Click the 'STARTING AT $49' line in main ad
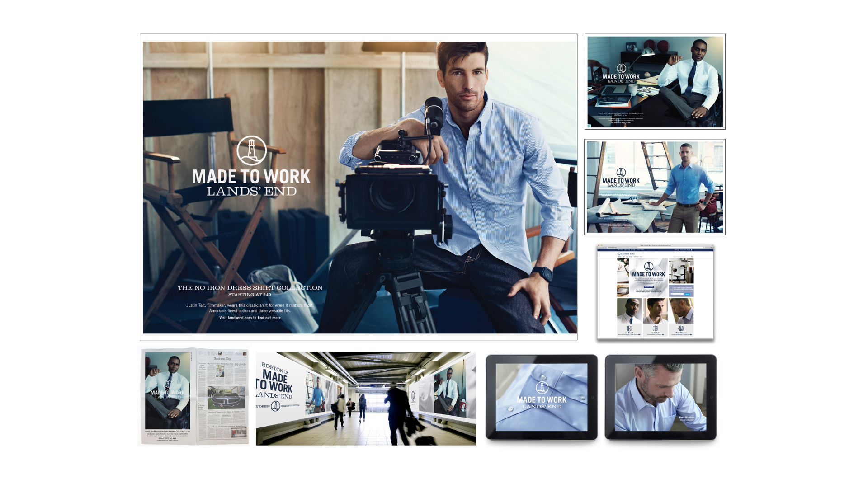868x488 pixels. tap(250, 295)
